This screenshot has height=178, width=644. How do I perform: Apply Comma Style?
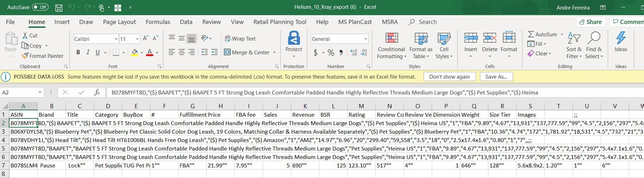coord(341,53)
